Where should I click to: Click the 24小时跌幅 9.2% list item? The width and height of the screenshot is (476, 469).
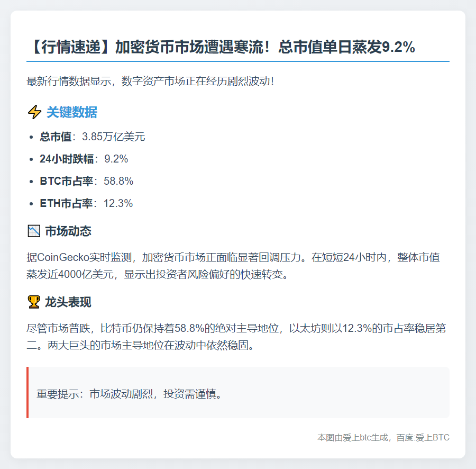point(84,159)
